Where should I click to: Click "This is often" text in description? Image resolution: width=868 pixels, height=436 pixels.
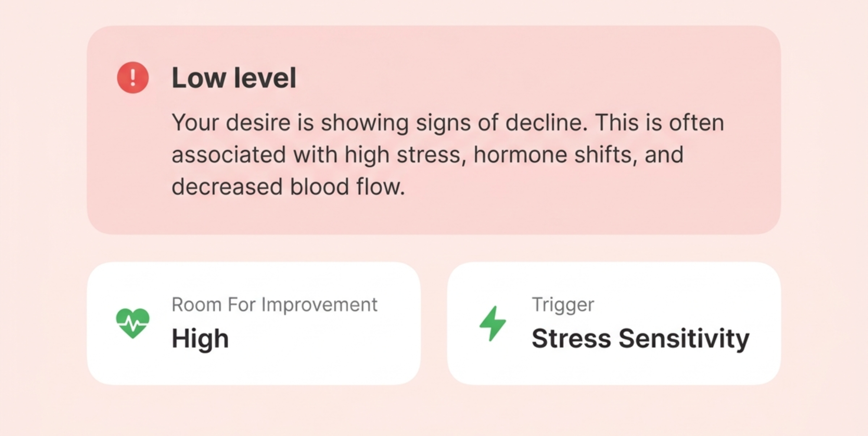[x=660, y=123]
